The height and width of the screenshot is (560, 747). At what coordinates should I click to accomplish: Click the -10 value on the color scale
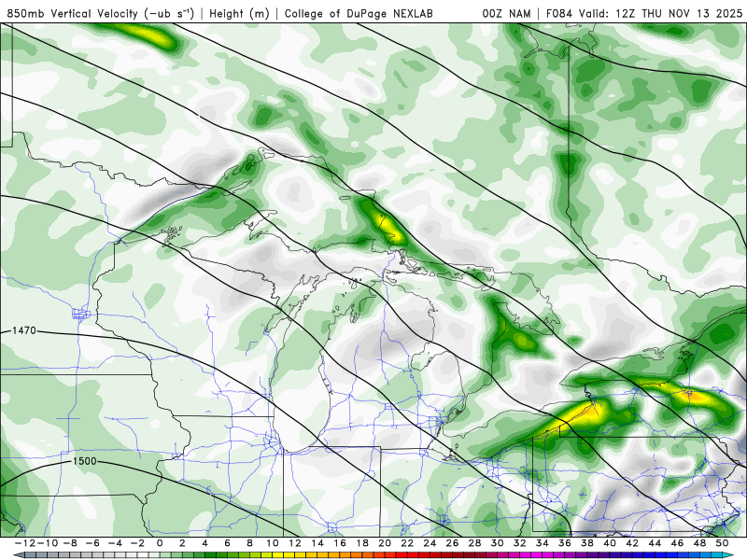(x=46, y=543)
